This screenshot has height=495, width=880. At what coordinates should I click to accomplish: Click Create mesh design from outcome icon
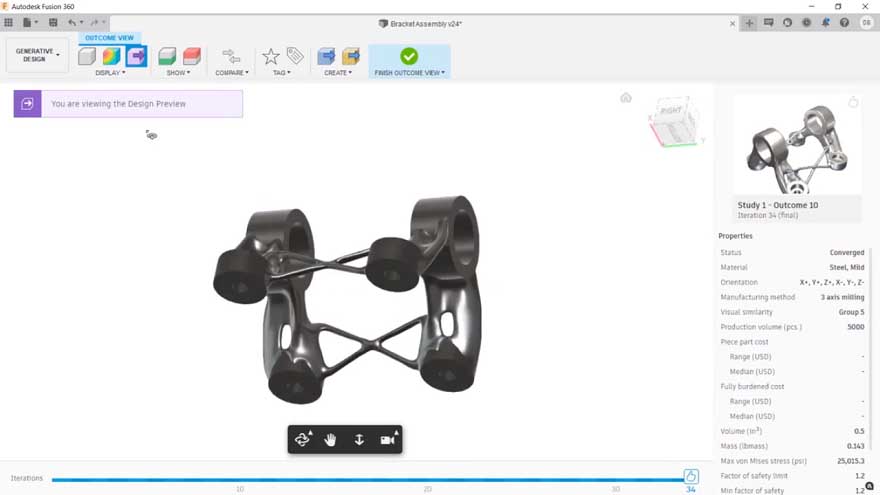coord(351,56)
